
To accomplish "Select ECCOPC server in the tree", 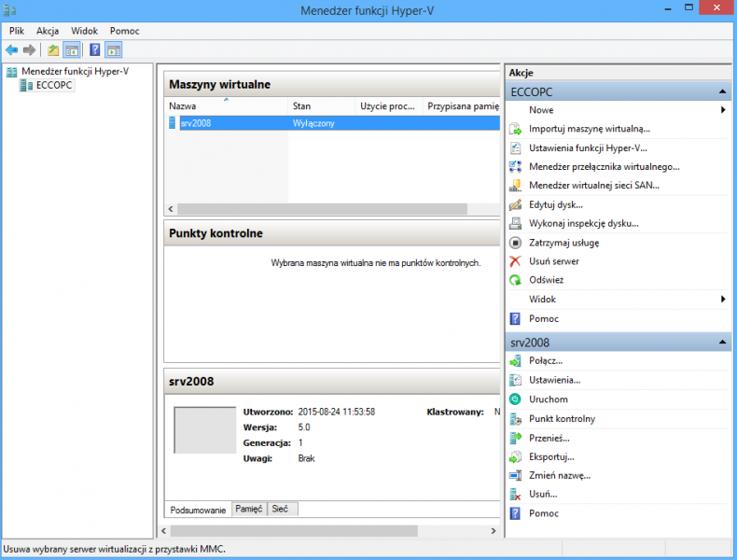I will pos(54,86).
